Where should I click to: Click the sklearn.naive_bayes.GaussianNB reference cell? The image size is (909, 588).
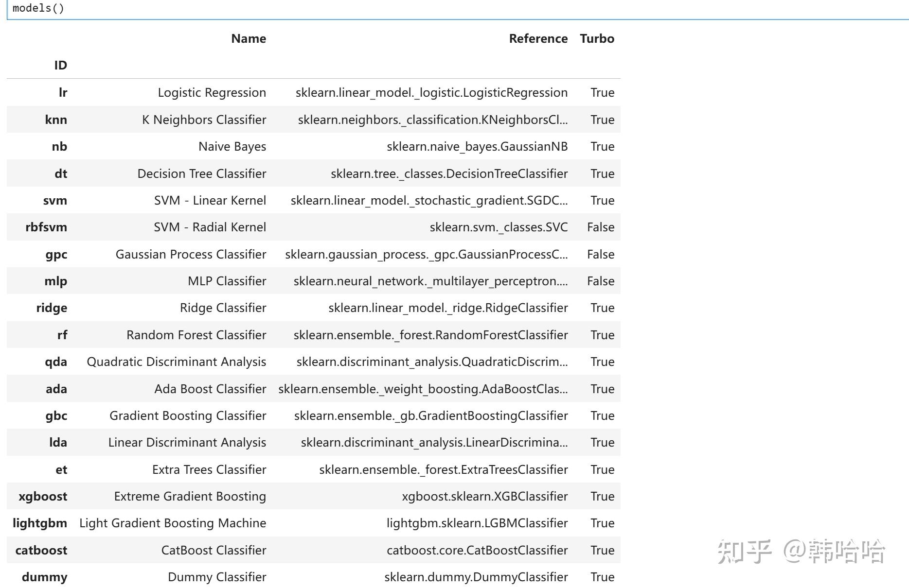(x=477, y=147)
